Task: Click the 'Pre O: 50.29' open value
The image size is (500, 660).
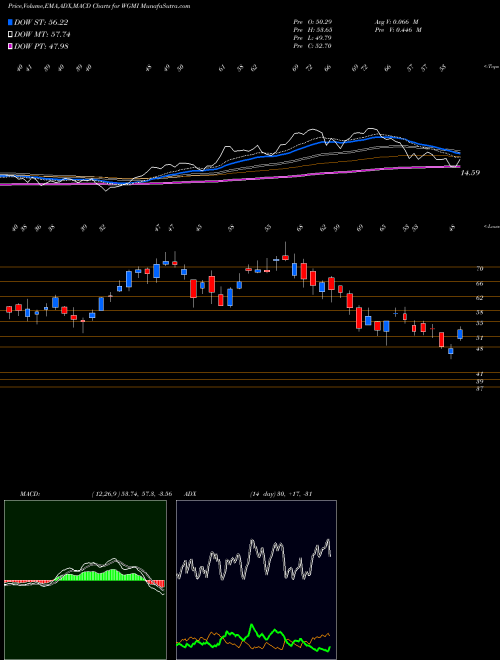Action: click(313, 22)
